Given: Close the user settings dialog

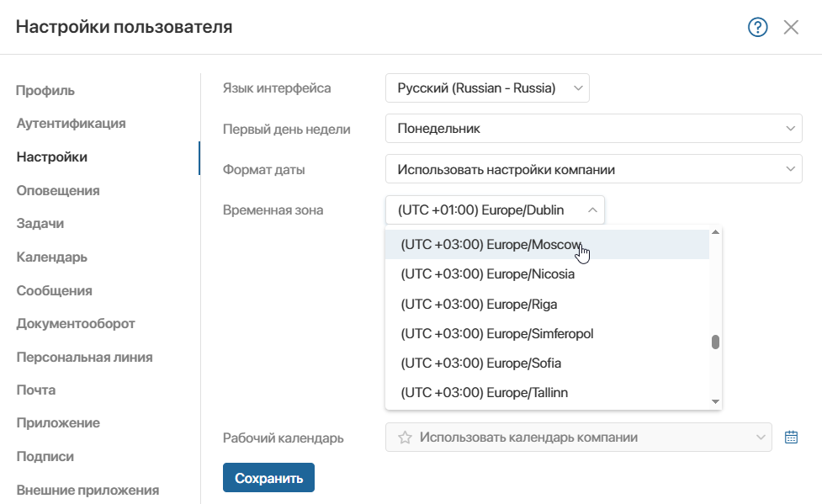Looking at the screenshot, I should [x=791, y=27].
